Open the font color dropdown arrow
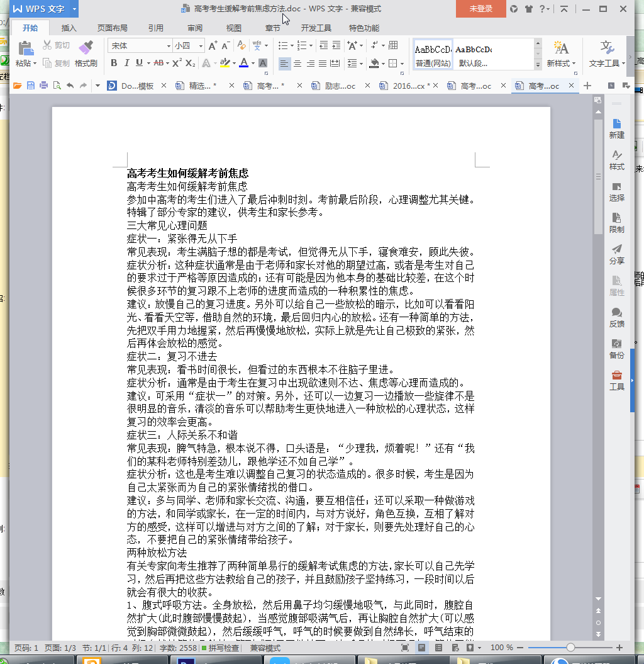This screenshot has height=664, width=644. [x=253, y=64]
